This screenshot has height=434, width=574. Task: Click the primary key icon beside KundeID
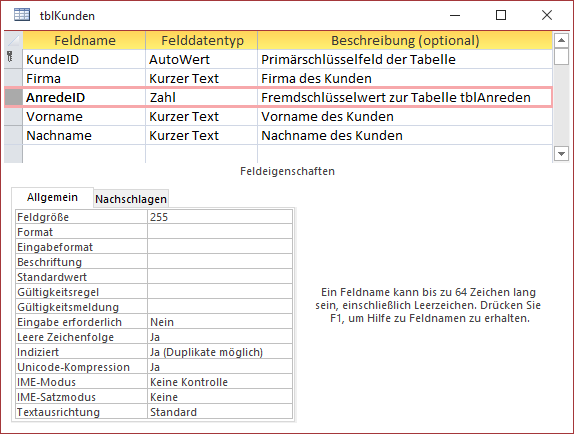tap(10, 57)
